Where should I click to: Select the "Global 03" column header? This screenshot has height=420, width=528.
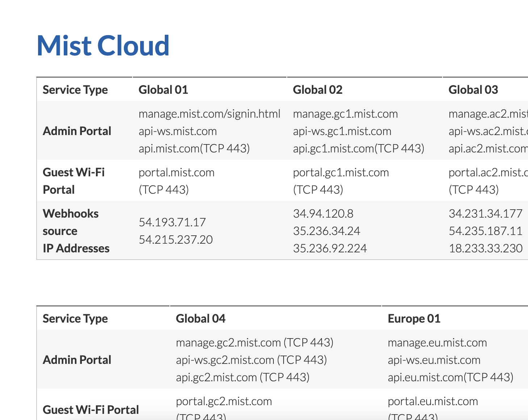click(473, 90)
